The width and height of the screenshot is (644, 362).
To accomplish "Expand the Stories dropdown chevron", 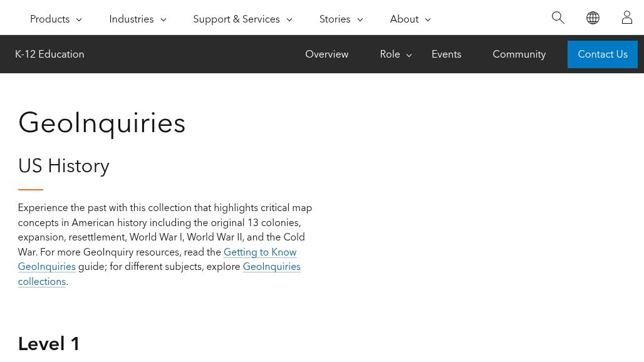I will pyautogui.click(x=360, y=19).
